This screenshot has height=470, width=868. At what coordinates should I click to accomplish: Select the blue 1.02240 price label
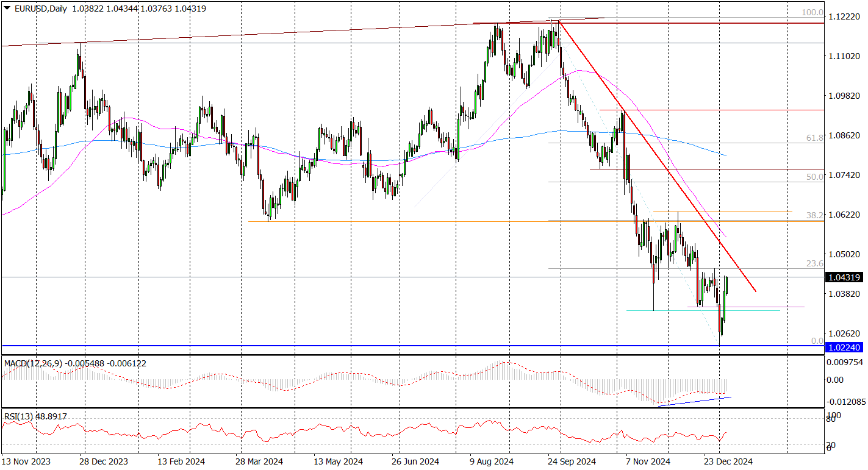tap(844, 347)
